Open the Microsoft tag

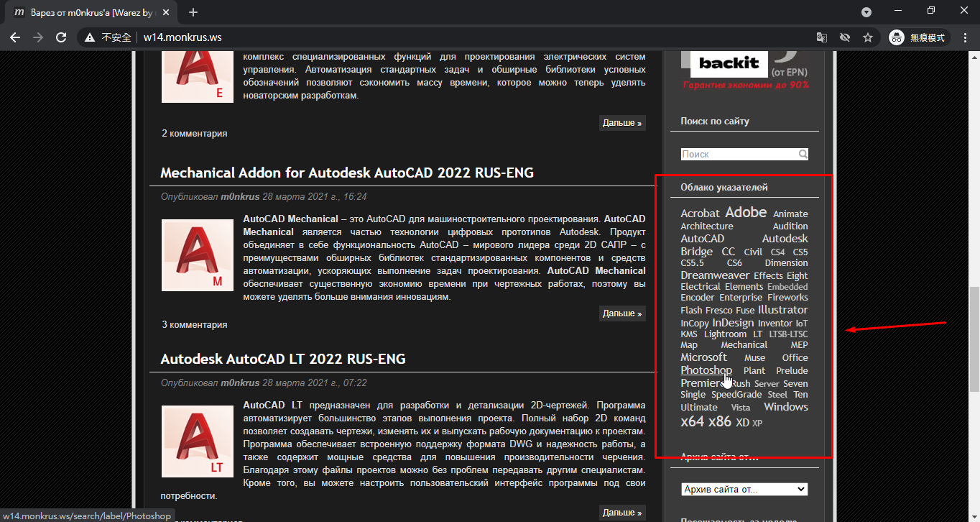click(704, 357)
